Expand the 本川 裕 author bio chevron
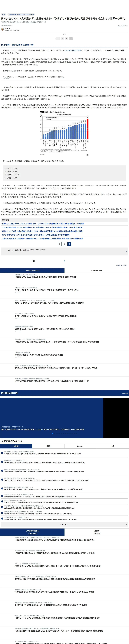Viewport: 129px width, 644px height. coord(126,251)
